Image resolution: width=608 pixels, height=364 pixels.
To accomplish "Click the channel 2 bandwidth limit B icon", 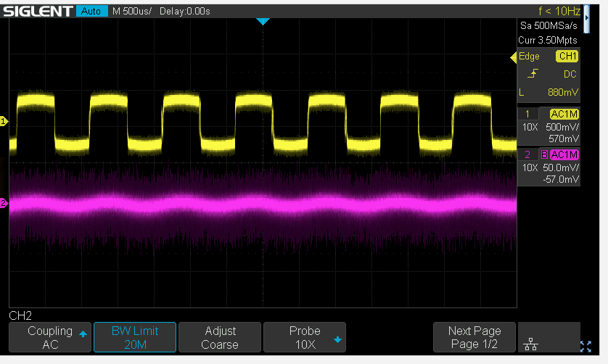I will point(543,154).
